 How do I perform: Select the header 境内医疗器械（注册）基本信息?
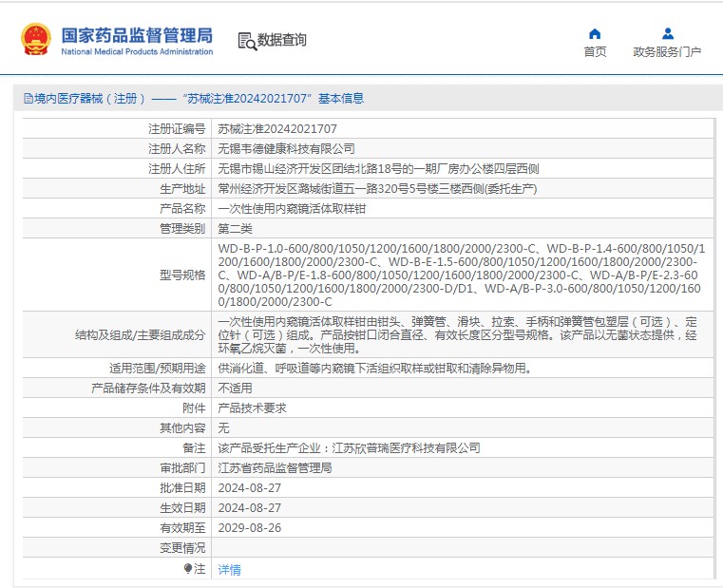[194, 98]
